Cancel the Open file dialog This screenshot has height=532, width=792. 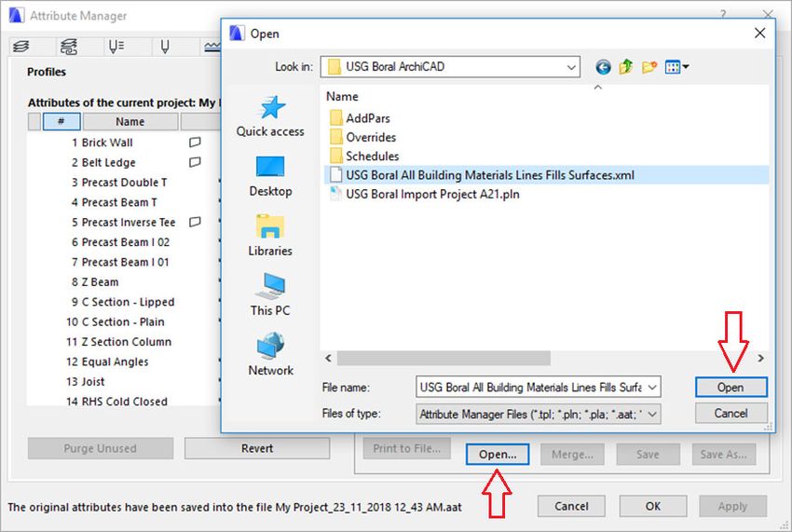731,414
